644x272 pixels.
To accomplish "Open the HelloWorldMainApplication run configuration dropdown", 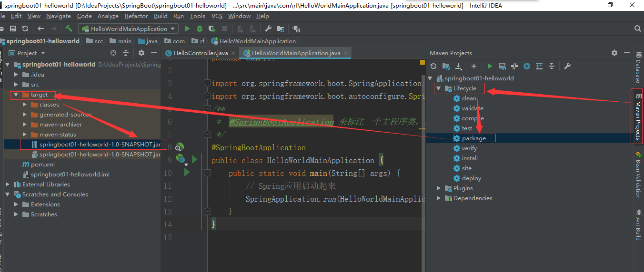I will pyautogui.click(x=129, y=29).
